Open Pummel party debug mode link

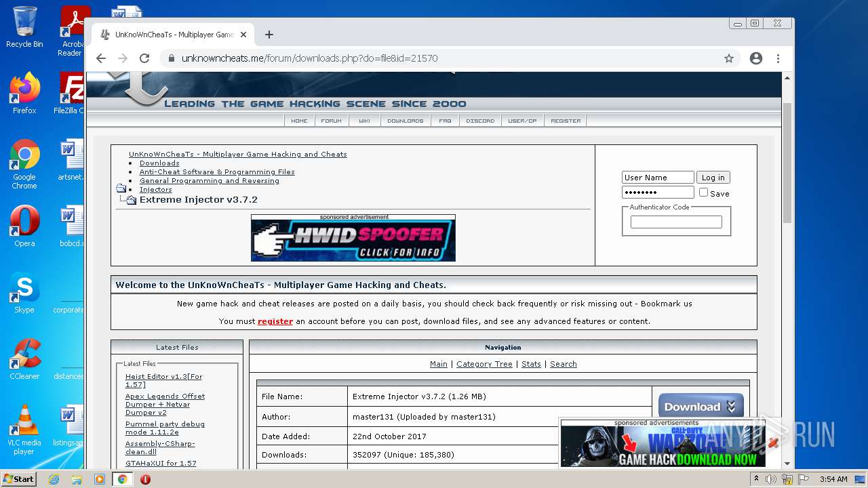coord(165,428)
